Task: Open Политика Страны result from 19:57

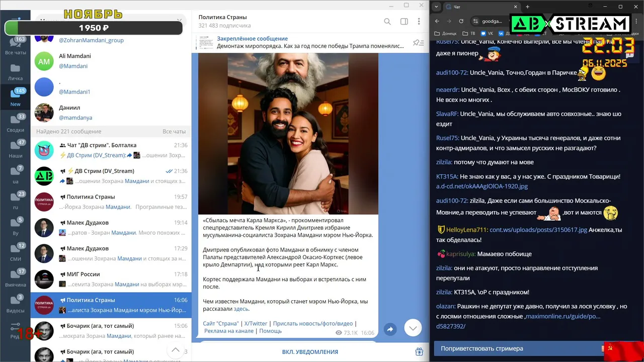Action: (111, 202)
